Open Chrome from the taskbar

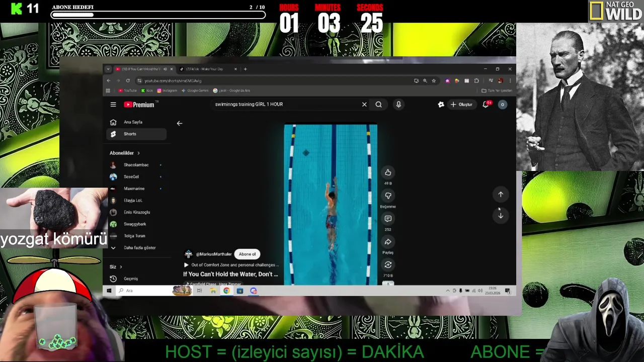[x=226, y=291]
